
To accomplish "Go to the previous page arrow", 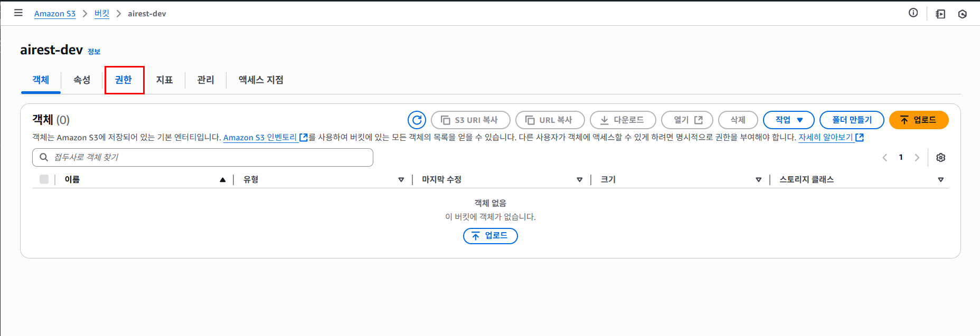I will (885, 157).
